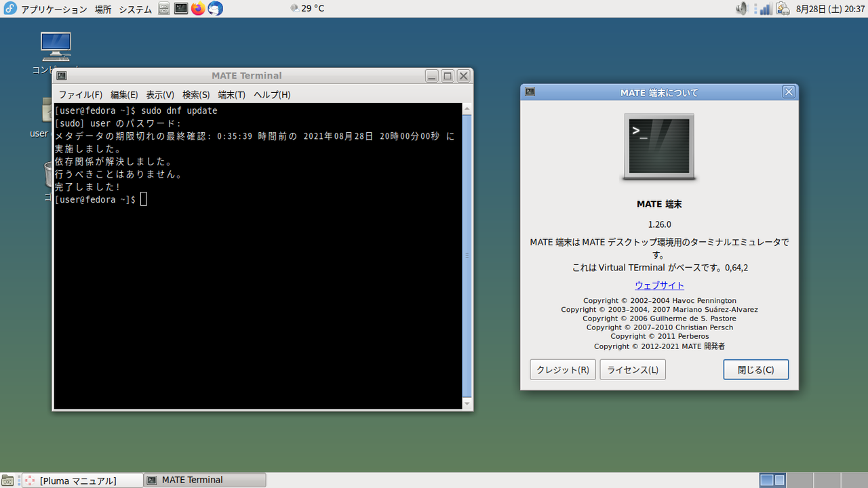Click the terminal prompt cursor
Image resolution: width=868 pixels, height=488 pixels.
[144, 199]
